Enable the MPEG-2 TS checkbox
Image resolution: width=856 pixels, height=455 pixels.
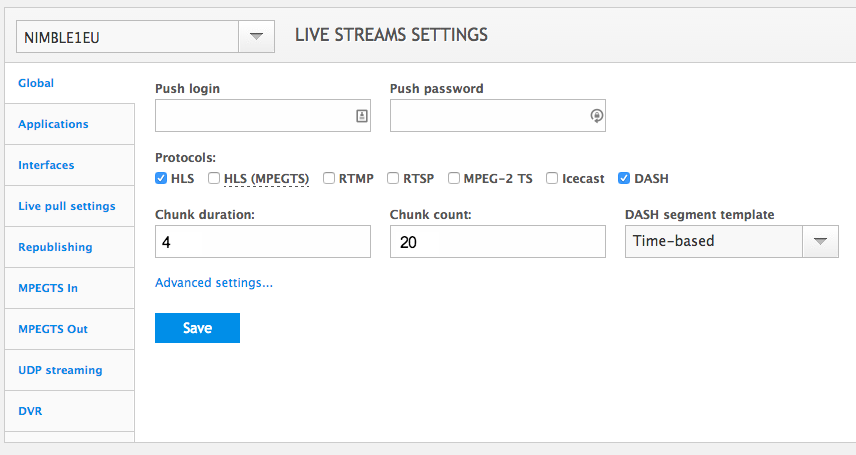coord(454,179)
